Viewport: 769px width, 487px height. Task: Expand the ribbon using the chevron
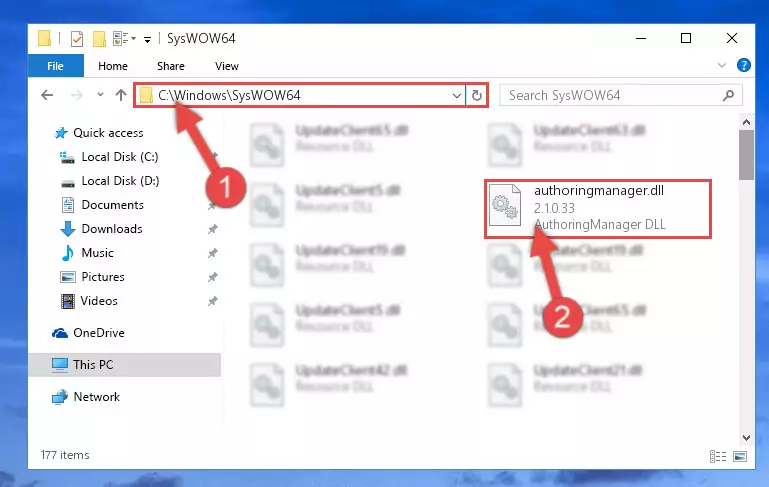pyautogui.click(x=721, y=65)
